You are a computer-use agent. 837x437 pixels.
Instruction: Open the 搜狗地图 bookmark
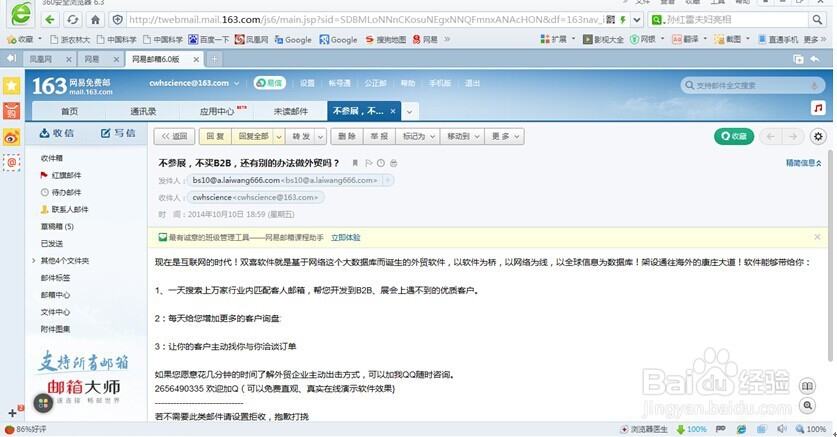pos(385,39)
